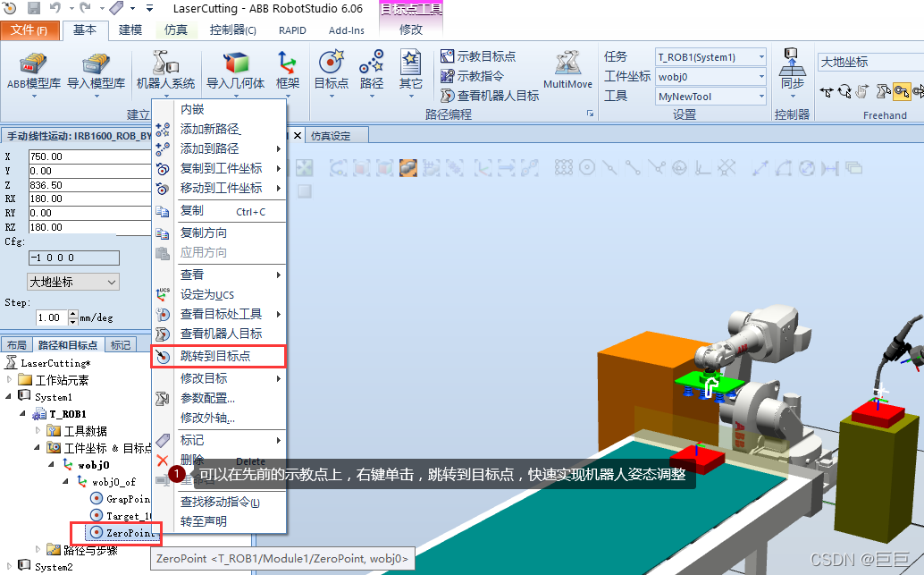Switch to the 建模 ribbon tab

point(130,30)
